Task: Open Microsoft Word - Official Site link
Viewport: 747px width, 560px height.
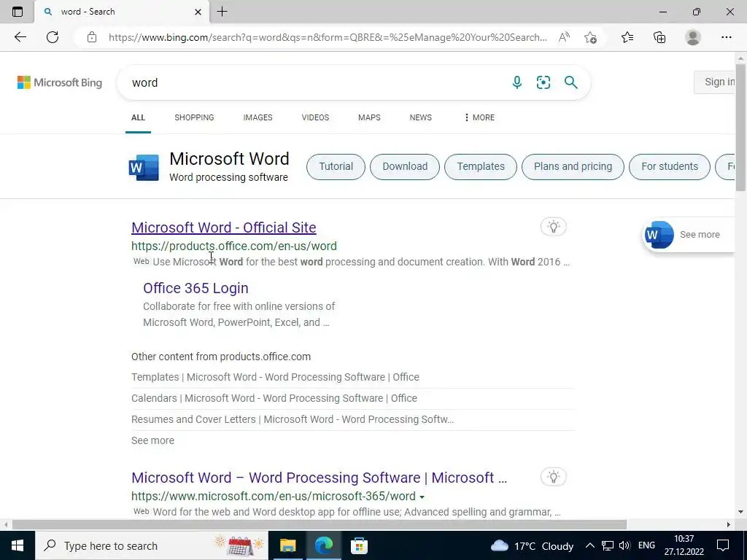Action: point(224,227)
